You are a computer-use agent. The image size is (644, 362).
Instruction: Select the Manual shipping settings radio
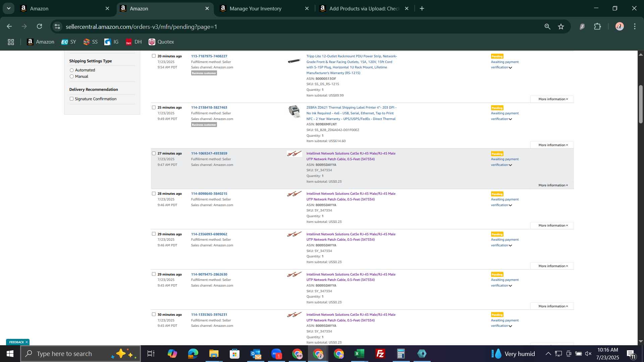pos(71,76)
